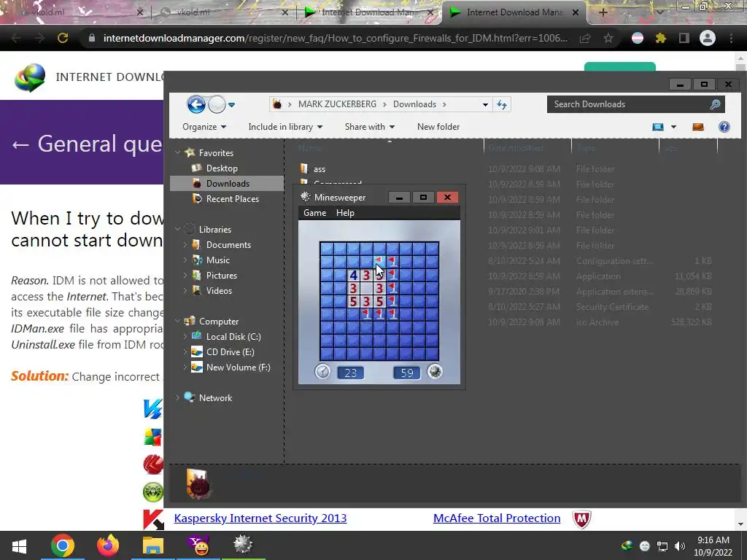The height and width of the screenshot is (560, 747).
Task: Select the Music library
Action: 217,260
